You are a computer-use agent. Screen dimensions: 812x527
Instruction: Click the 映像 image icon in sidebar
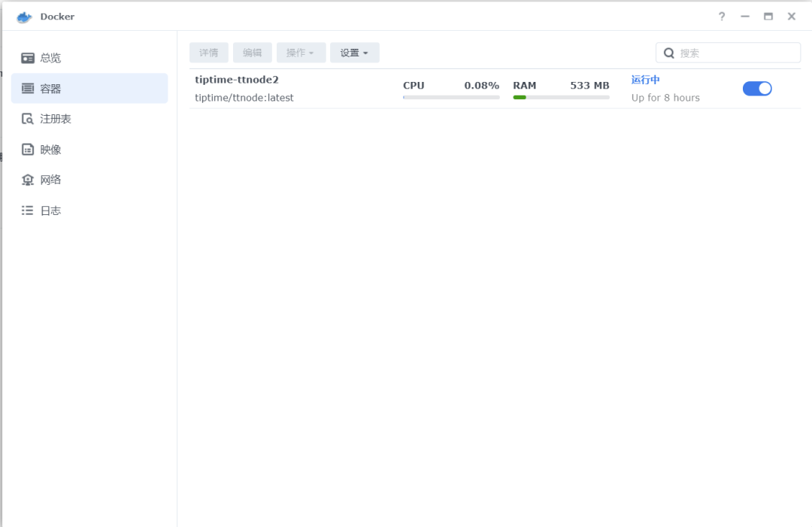pos(28,150)
